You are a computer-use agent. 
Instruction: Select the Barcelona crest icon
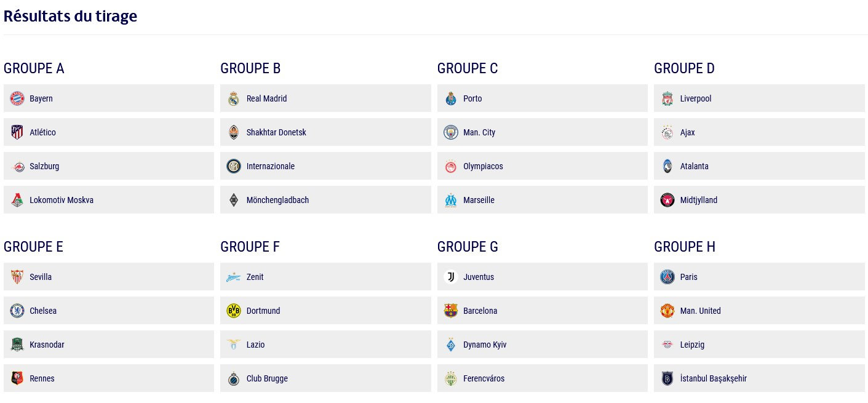coord(451,311)
